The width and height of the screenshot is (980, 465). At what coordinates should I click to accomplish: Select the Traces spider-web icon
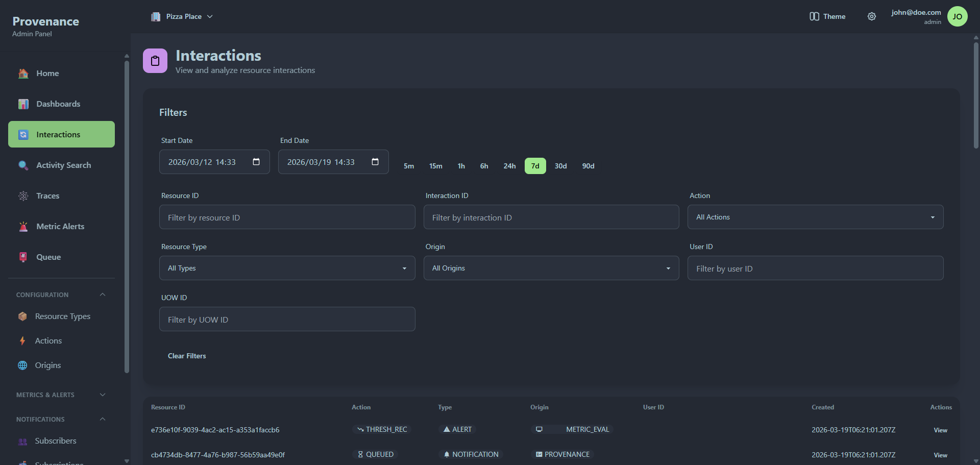pos(23,195)
